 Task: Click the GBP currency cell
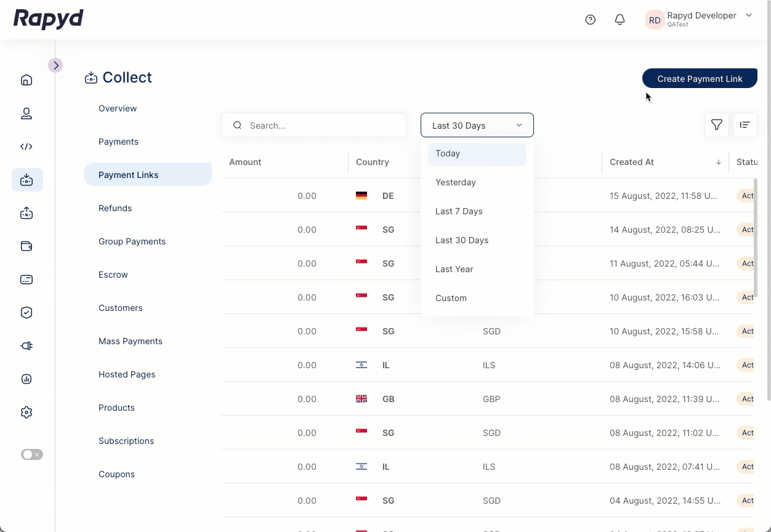(x=491, y=399)
